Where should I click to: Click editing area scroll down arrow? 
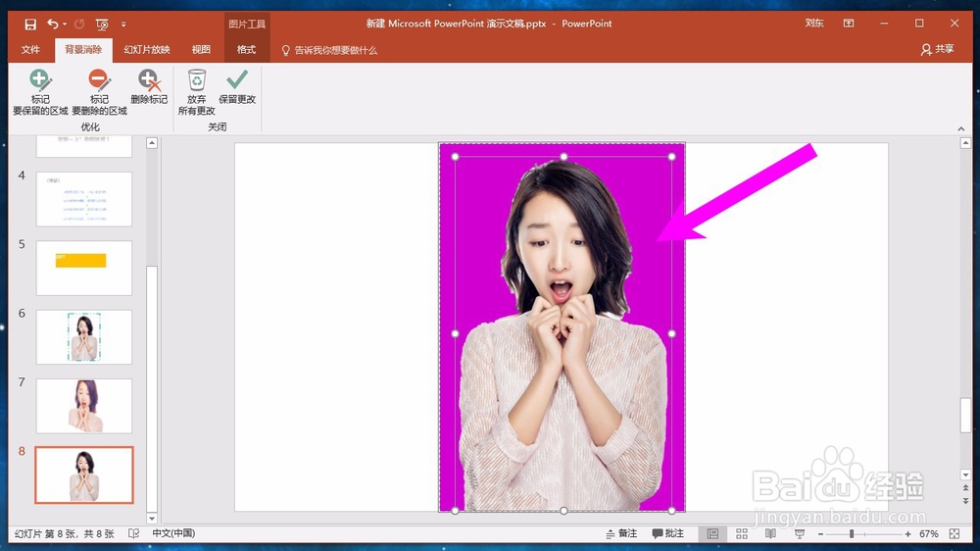coord(965,475)
